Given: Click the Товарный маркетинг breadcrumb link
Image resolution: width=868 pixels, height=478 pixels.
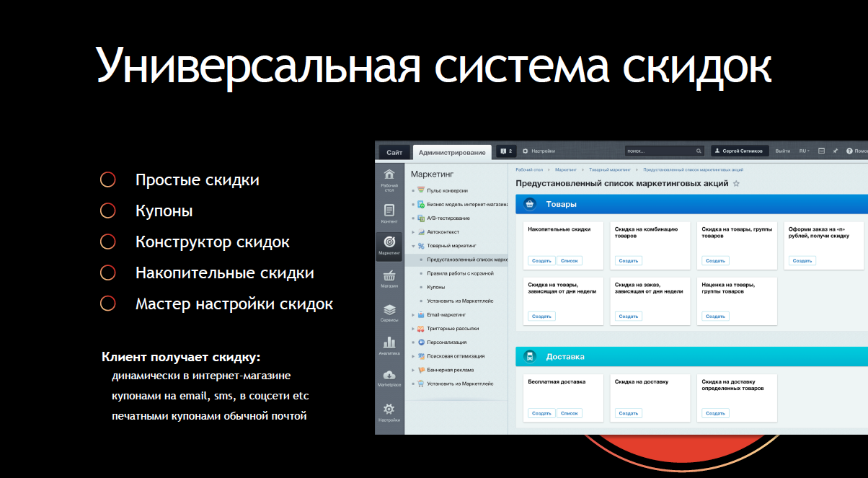Looking at the screenshot, I should pos(610,169).
